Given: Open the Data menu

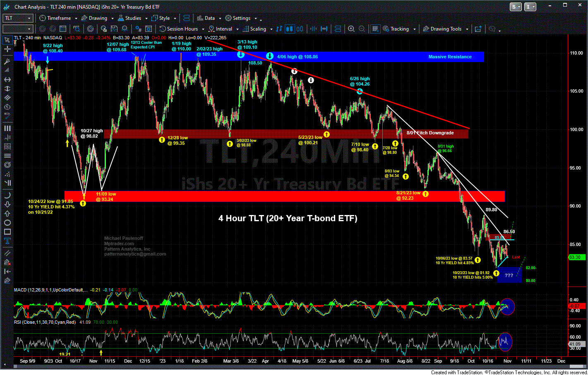Looking at the screenshot, I should click(x=206, y=18).
